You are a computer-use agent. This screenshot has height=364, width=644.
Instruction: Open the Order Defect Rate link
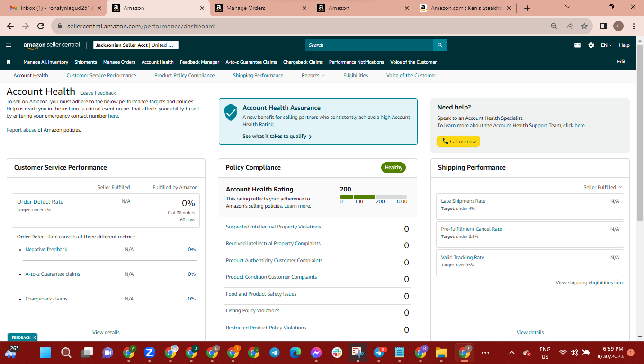pyautogui.click(x=40, y=202)
